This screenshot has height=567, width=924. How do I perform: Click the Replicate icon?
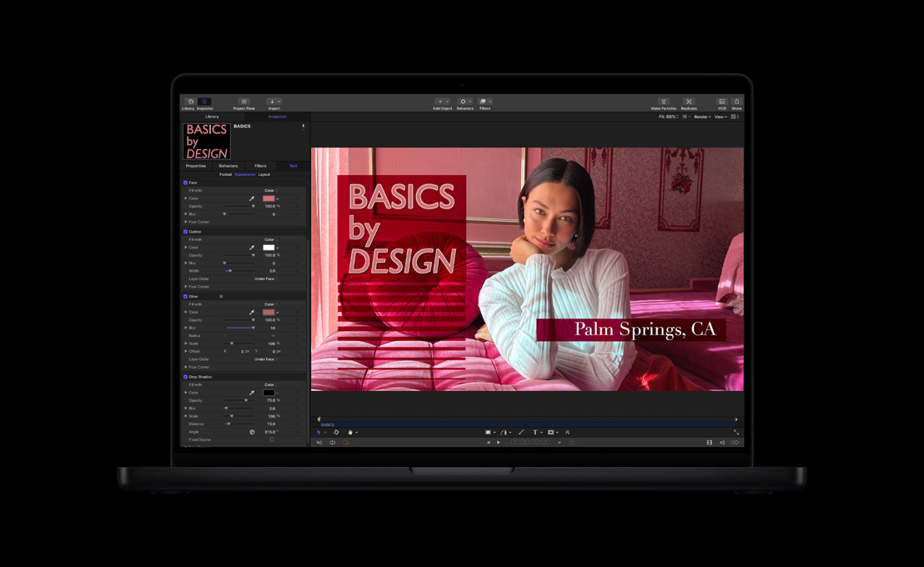tap(689, 102)
